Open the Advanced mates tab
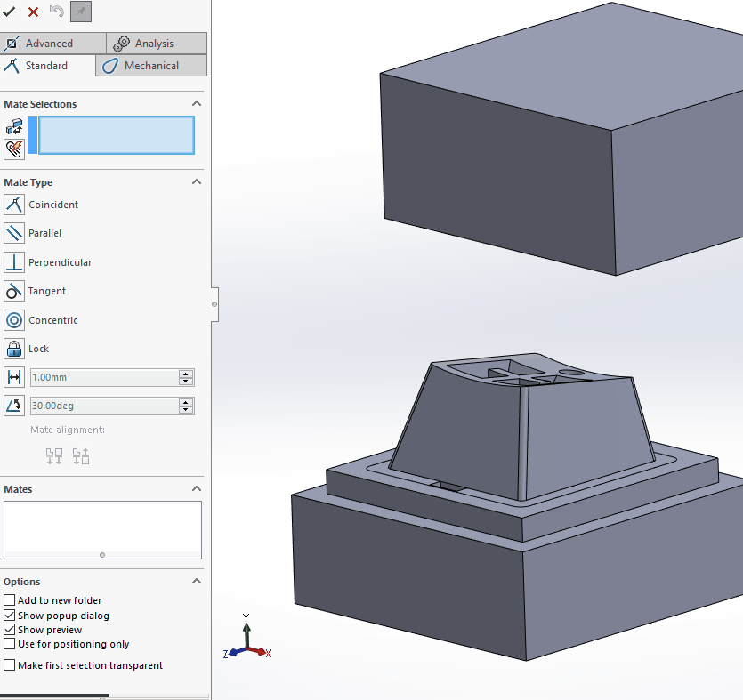The height and width of the screenshot is (700, 743). [50, 44]
